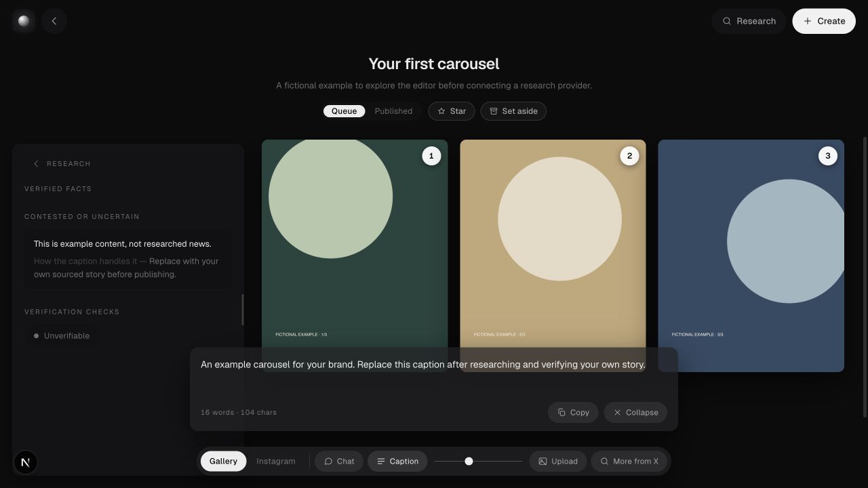Image resolution: width=868 pixels, height=488 pixels.
Task: Open More from X
Action: (629, 461)
